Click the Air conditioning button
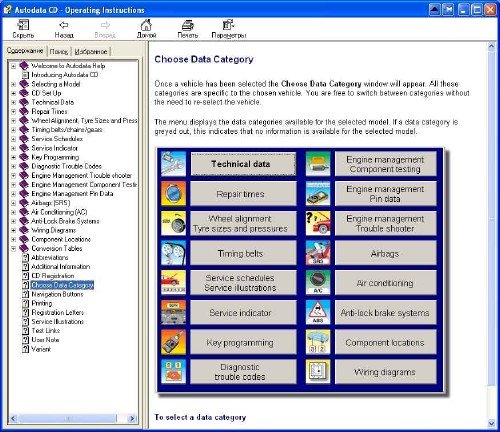The height and width of the screenshot is (432, 500). (x=385, y=283)
